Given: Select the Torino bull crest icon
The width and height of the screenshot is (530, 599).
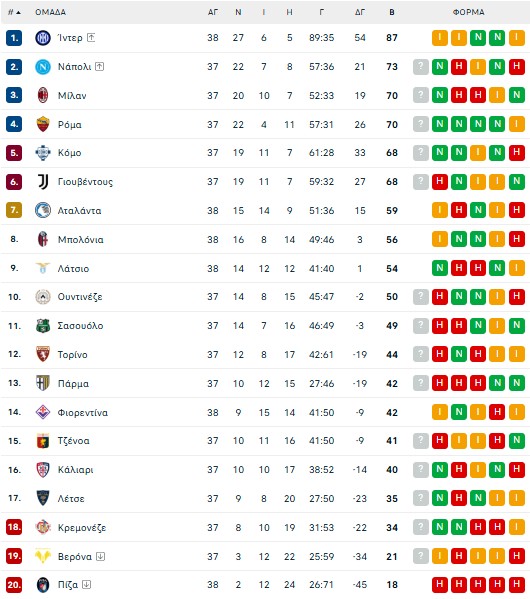Looking at the screenshot, I should [43, 354].
